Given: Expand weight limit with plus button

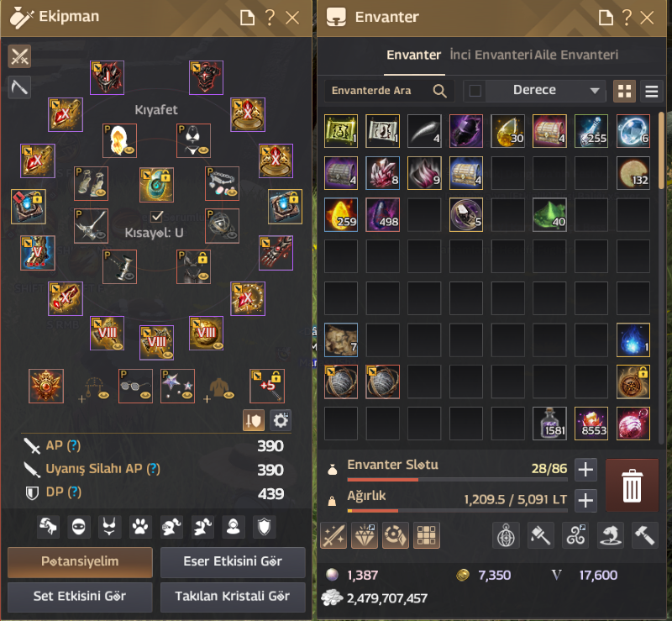Looking at the screenshot, I should tap(585, 501).
